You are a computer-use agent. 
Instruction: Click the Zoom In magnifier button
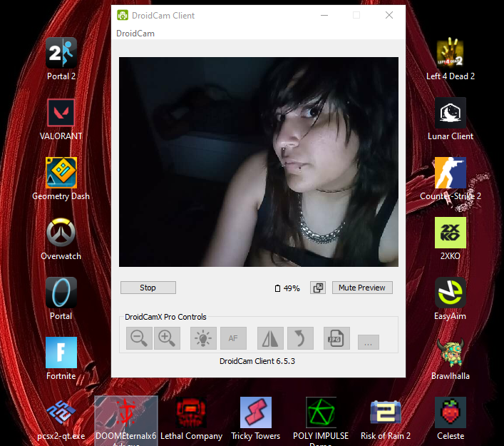click(167, 338)
